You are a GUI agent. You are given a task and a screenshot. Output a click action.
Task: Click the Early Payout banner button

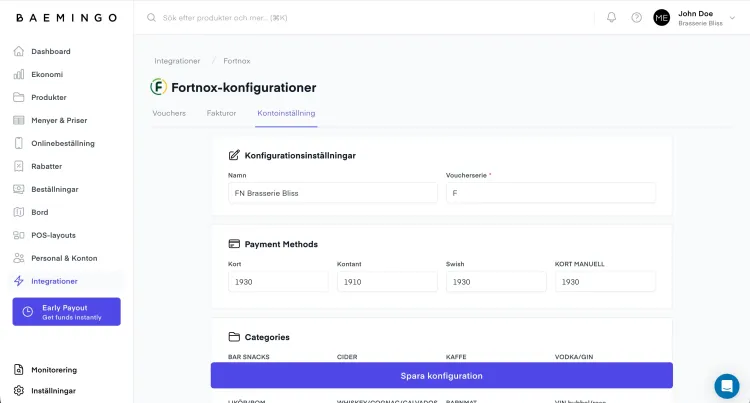point(66,312)
